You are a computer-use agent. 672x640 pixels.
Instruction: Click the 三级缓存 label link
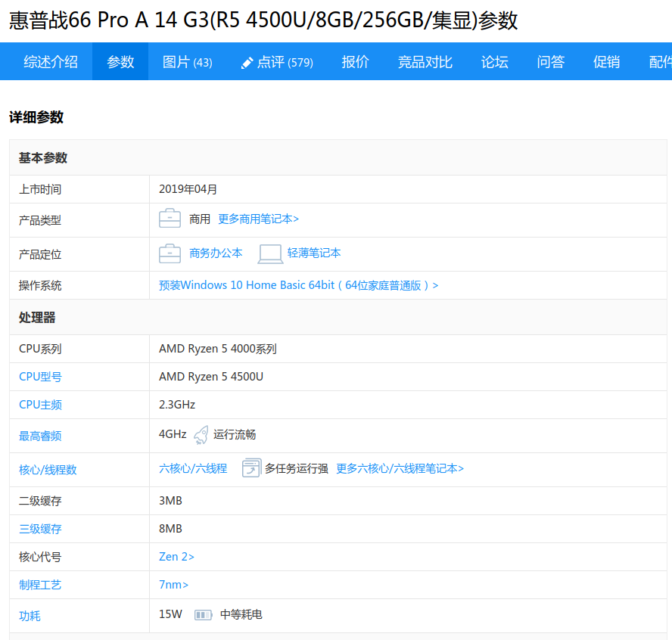(x=40, y=529)
